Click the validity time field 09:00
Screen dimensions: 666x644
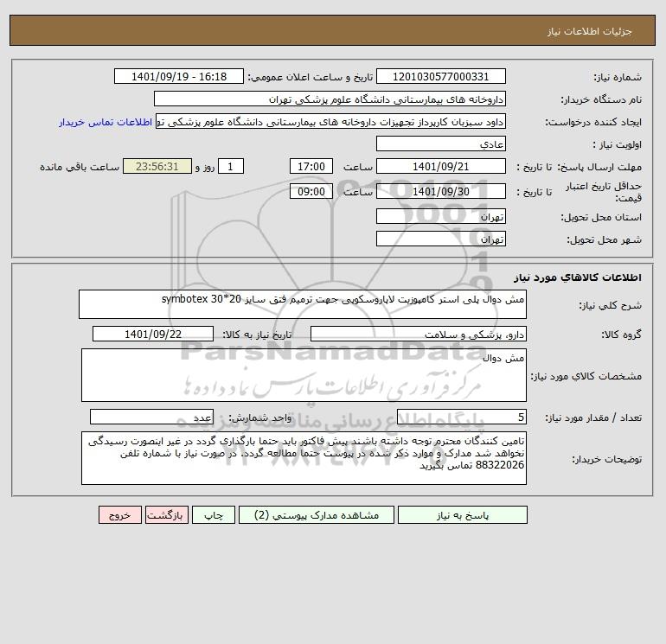click(x=311, y=191)
